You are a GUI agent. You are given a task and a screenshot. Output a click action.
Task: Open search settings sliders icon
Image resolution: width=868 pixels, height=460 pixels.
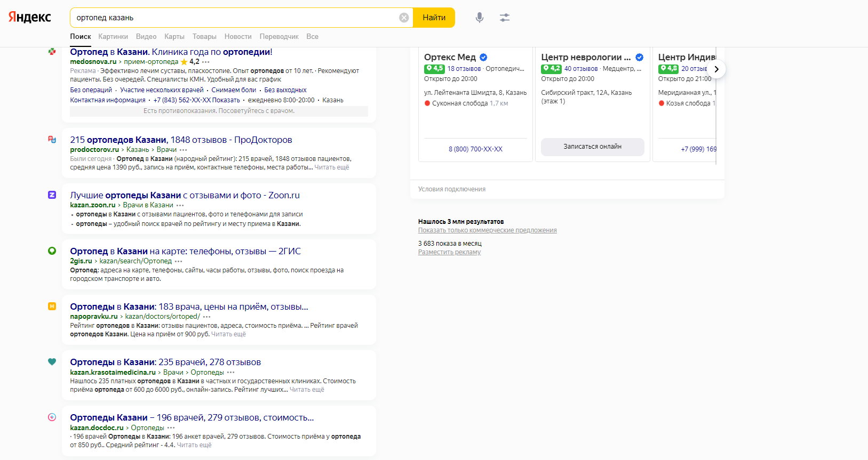point(505,18)
